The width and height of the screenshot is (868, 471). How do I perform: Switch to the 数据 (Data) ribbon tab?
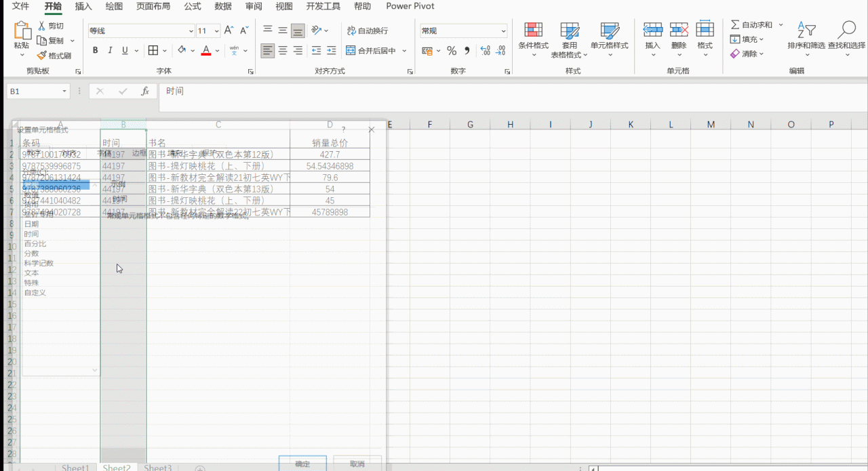(x=222, y=7)
